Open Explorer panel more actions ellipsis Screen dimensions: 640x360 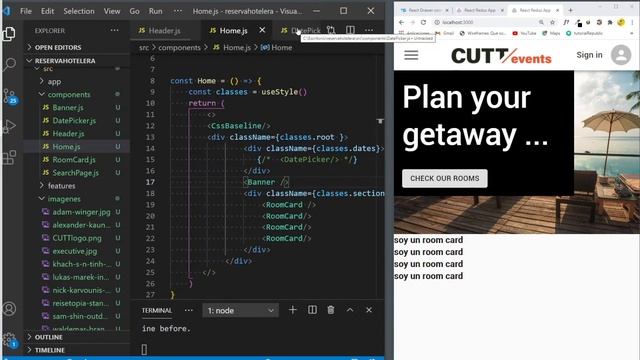pyautogui.click(x=114, y=30)
